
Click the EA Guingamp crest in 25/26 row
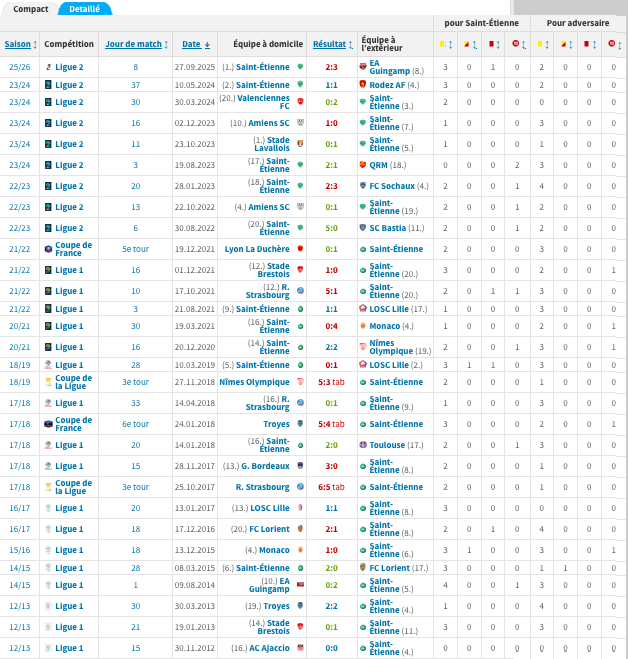pos(363,67)
